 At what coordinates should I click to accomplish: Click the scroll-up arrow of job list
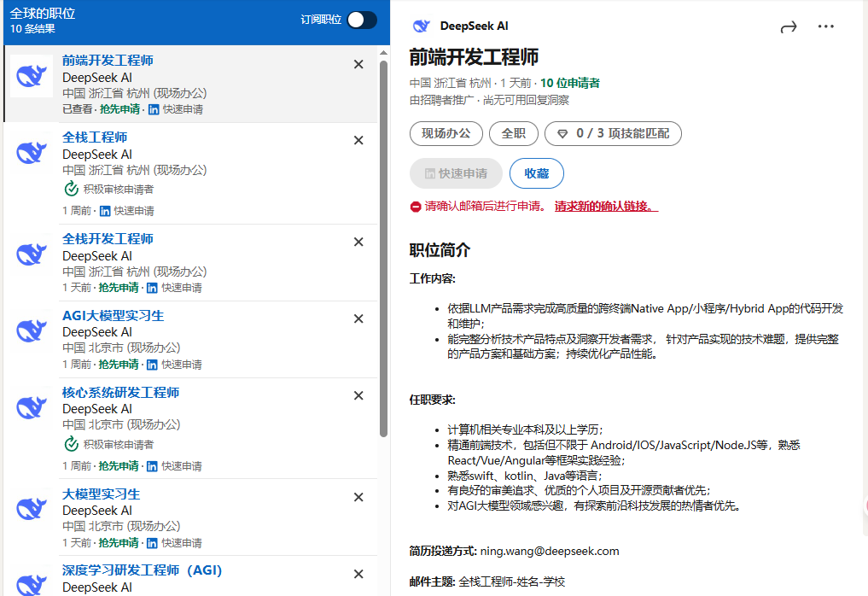click(x=383, y=53)
